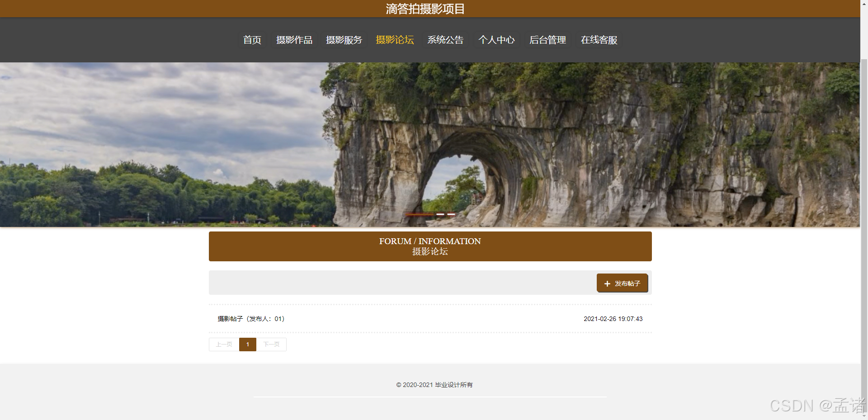Open the 摄影帖子 forum post
Viewport: 868px width, 420px height.
point(230,319)
